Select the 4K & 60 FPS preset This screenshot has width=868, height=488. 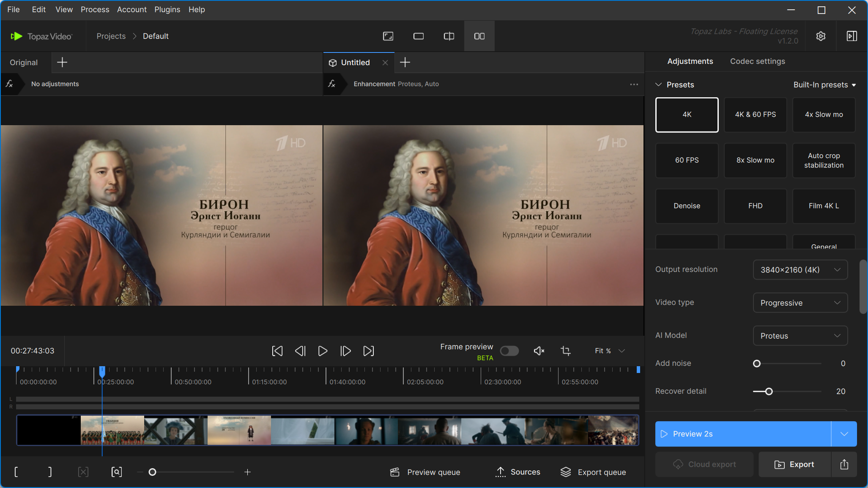click(755, 115)
